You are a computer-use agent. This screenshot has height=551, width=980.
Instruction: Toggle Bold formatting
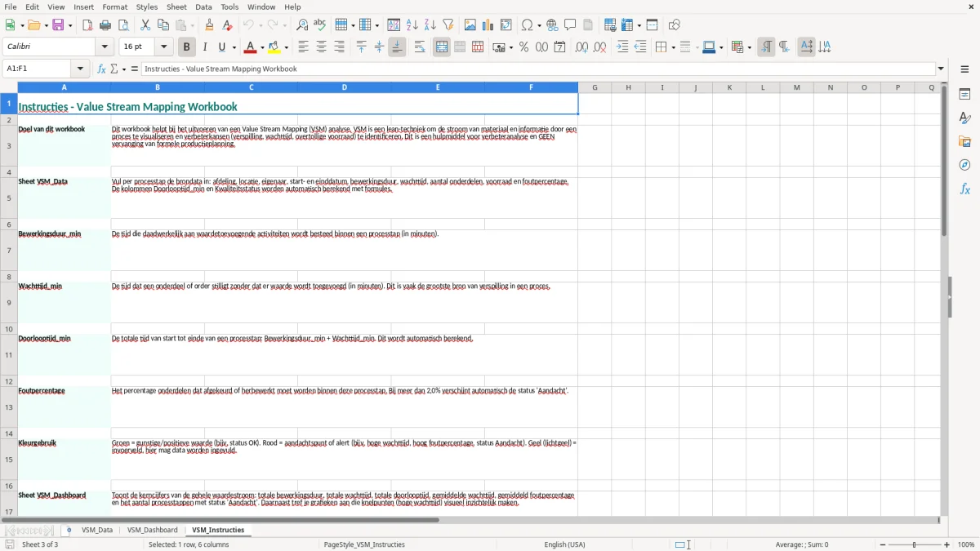[x=186, y=47]
